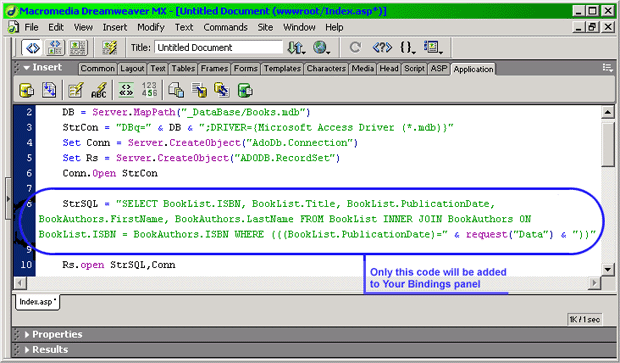The image size is (620, 363).
Task: Open Preview in Browser globe dropdown
Action: point(321,47)
